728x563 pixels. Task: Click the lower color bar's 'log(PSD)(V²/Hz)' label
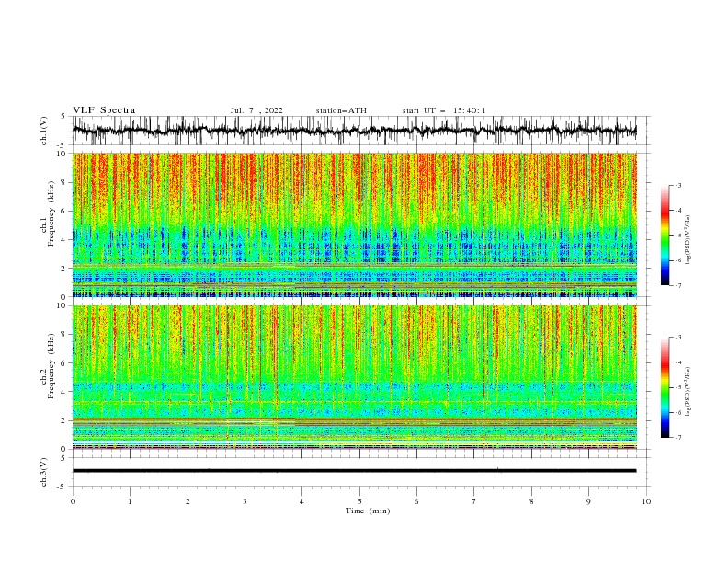click(x=688, y=391)
